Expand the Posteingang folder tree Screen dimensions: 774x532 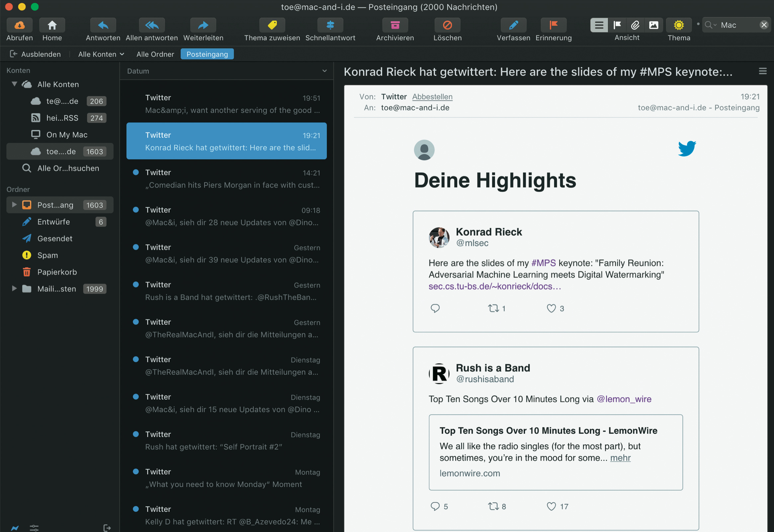pos(14,205)
